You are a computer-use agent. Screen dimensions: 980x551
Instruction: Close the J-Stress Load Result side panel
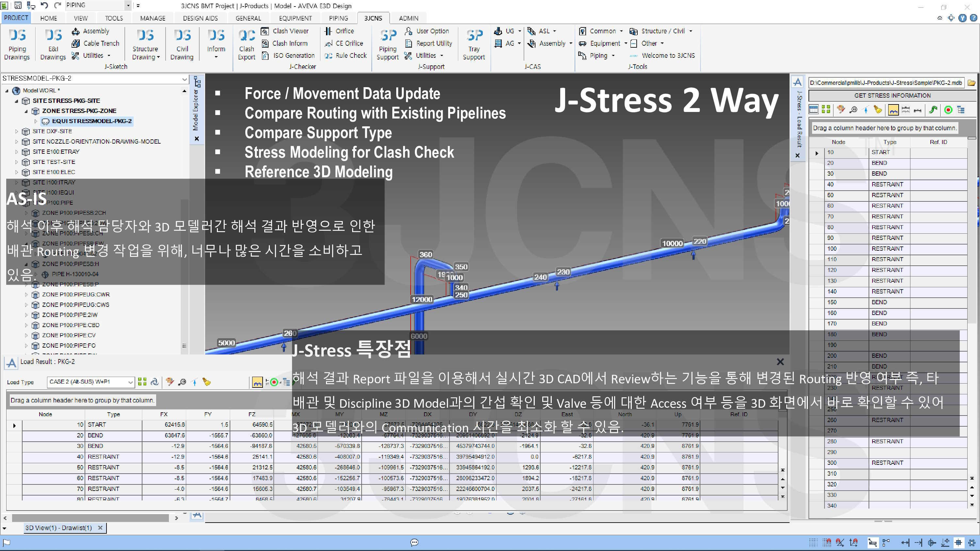point(797,155)
